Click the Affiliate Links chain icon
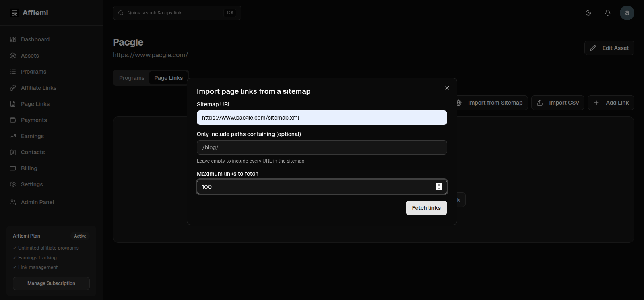 (13, 88)
